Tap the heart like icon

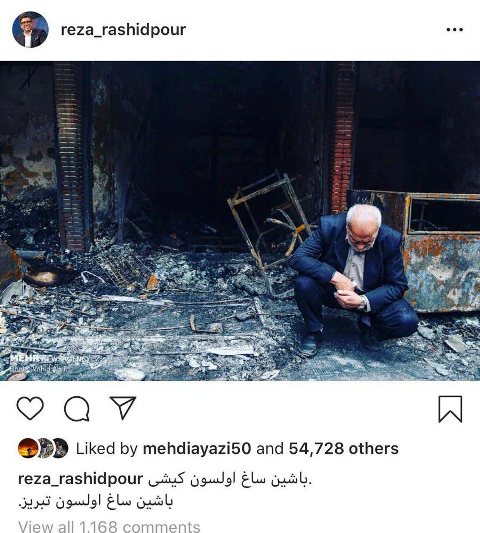click(30, 408)
